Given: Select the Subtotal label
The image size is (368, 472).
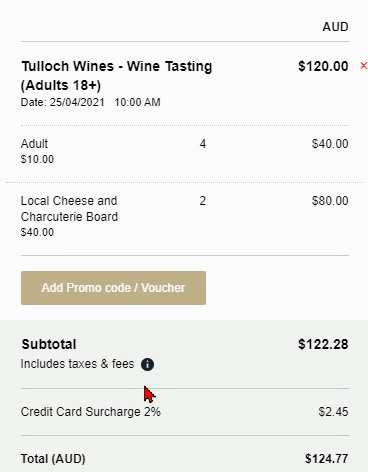Looking at the screenshot, I should (49, 344).
